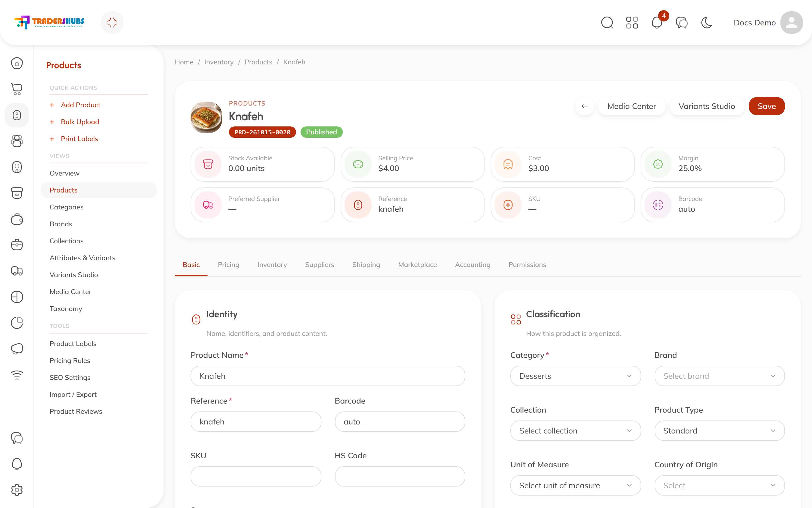The image size is (812, 508).
Task: Open the apps grid icon
Action: pos(632,23)
